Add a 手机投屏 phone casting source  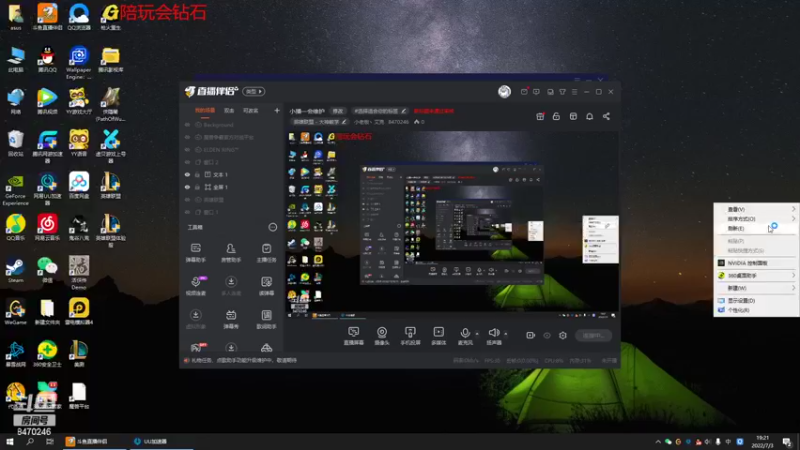[410, 336]
